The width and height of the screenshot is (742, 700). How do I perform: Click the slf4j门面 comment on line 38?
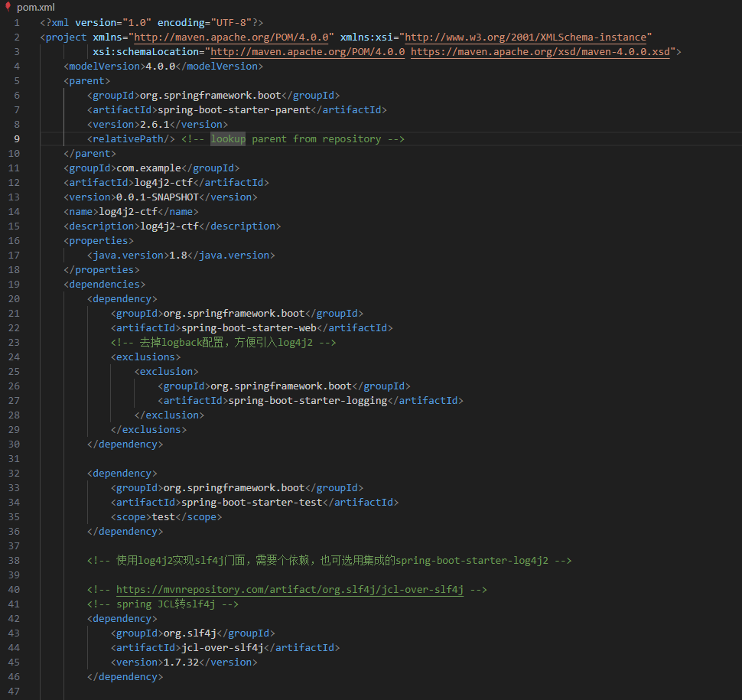coord(330,560)
